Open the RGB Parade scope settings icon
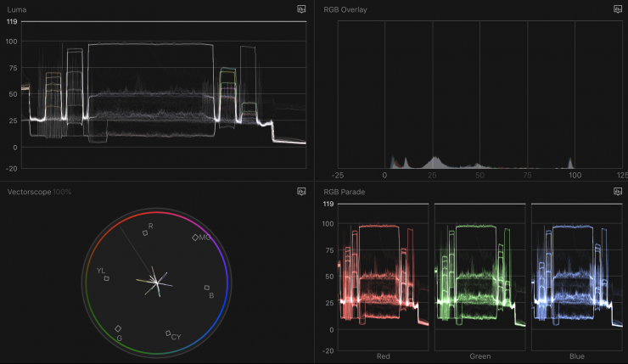This screenshot has height=364, width=628. [x=618, y=192]
